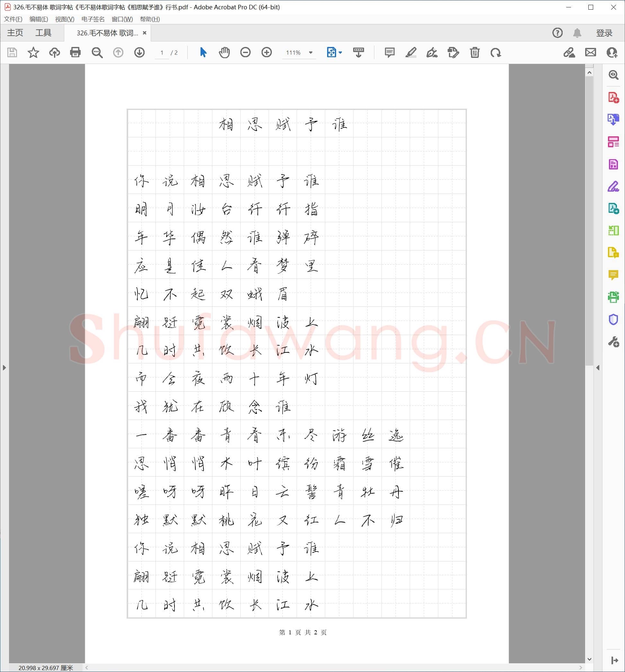Open the Export PDF tool

tap(614, 119)
